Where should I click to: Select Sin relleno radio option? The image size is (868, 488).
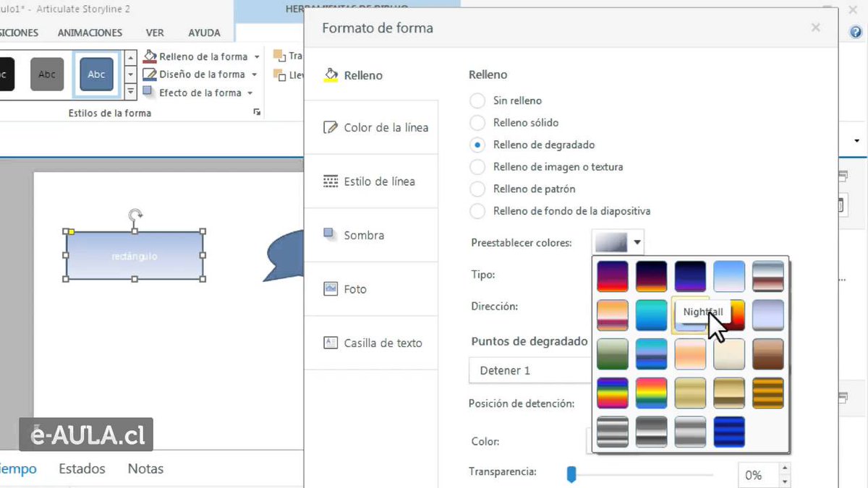pyautogui.click(x=477, y=100)
